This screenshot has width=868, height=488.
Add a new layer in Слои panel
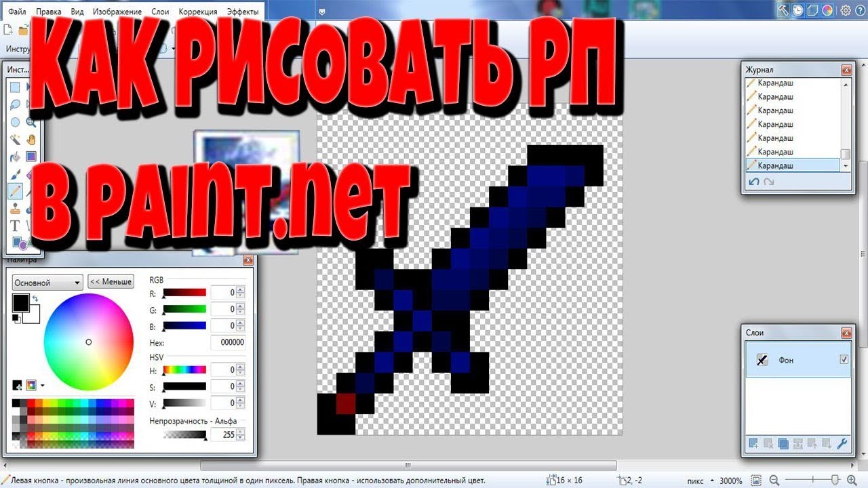[753, 444]
